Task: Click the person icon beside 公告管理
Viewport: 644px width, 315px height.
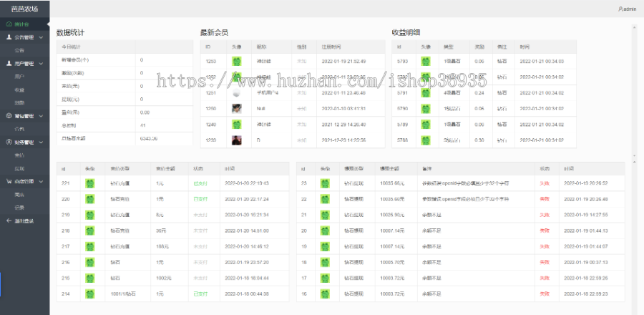Action: click(9, 37)
